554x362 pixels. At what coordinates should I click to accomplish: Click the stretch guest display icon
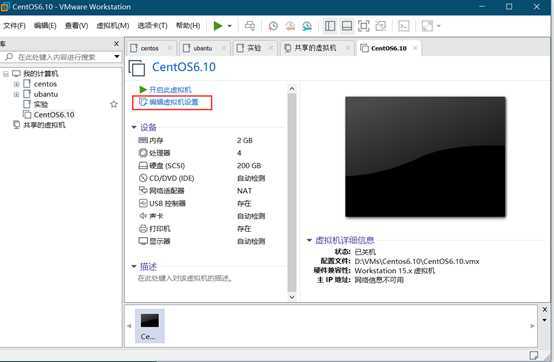pyautogui.click(x=427, y=26)
